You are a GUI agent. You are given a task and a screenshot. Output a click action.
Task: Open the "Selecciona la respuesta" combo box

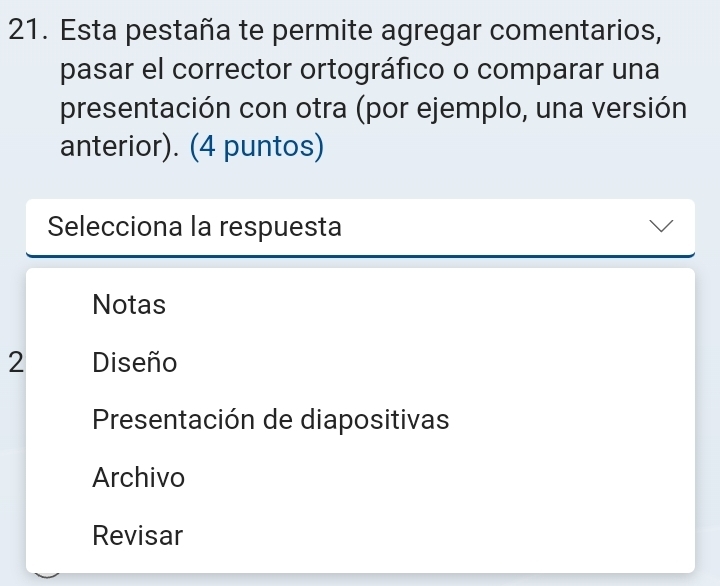(360, 228)
